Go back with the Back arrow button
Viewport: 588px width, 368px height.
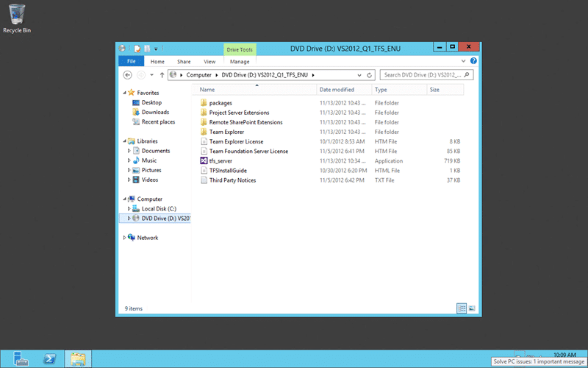(x=127, y=75)
